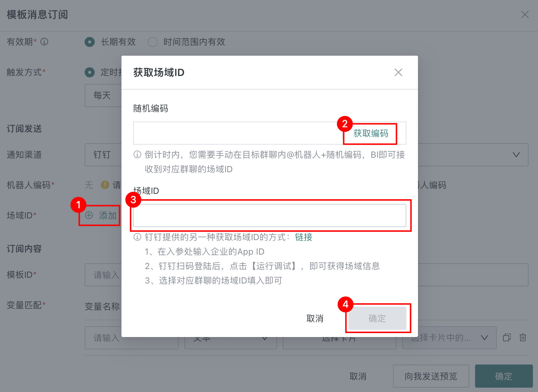Select 时间范围内有效 radio option

[x=153, y=42]
